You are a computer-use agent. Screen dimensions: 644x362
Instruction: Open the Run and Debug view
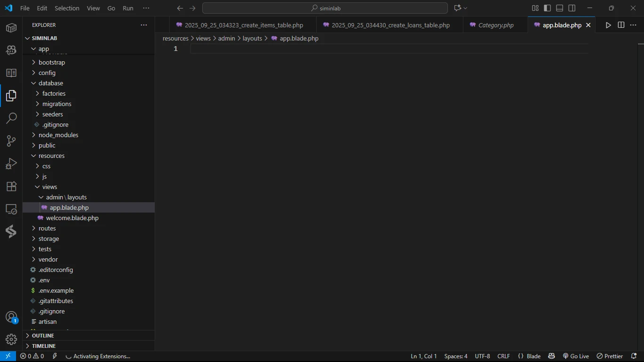11,164
